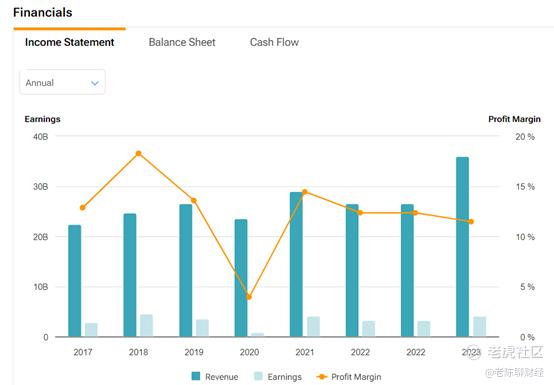Screen dimensions: 554x385
Task: Click the 2017 profit margin data point
Action: (x=83, y=208)
